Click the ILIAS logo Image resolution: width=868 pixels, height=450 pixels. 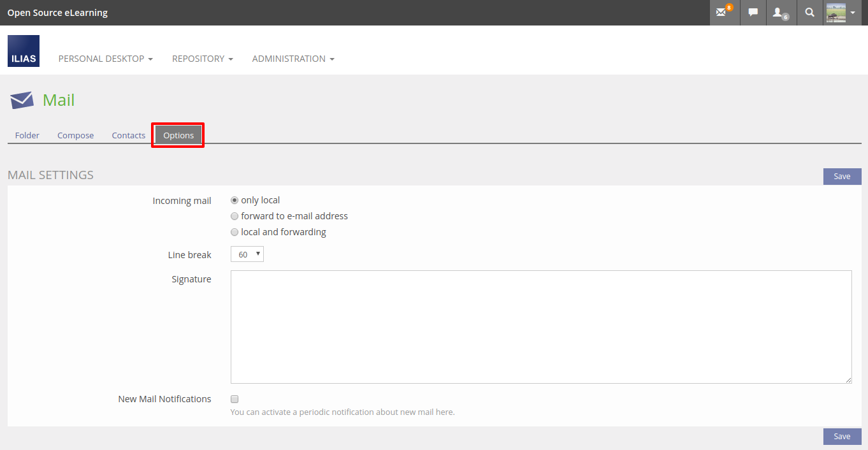pos(24,51)
